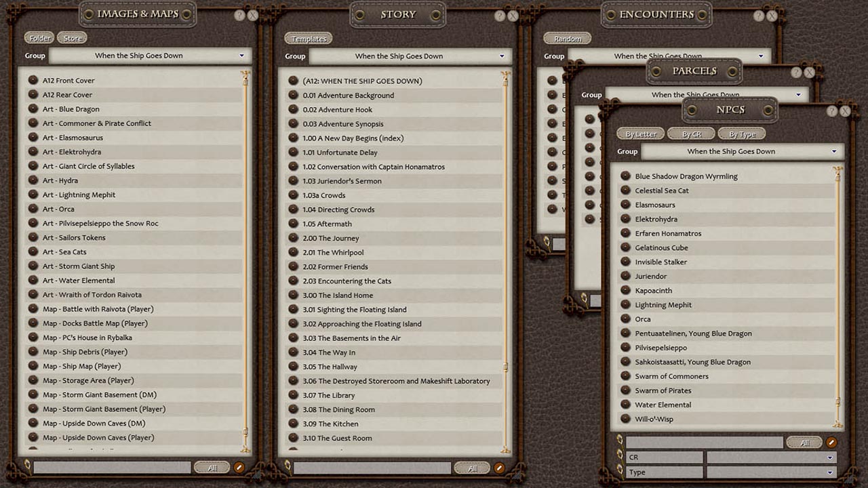Open the Group dropdown in the Story window
Screen dimensions: 868x488
point(503,56)
